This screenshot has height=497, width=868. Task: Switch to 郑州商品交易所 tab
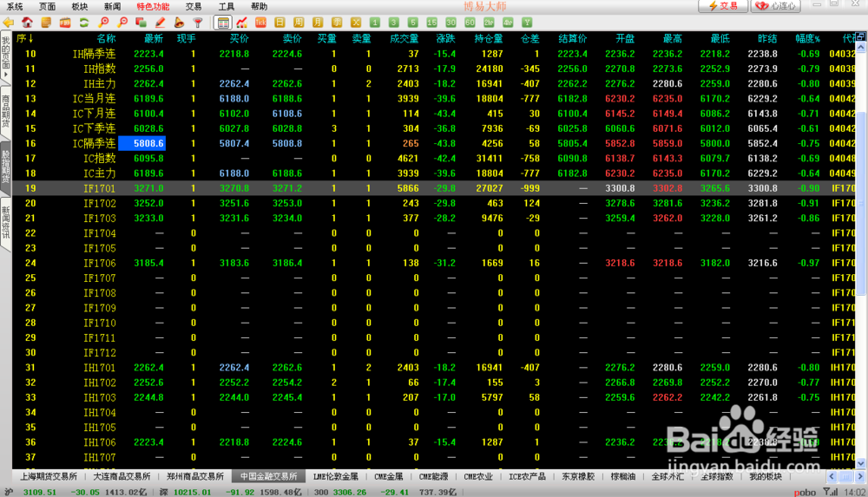tap(195, 476)
